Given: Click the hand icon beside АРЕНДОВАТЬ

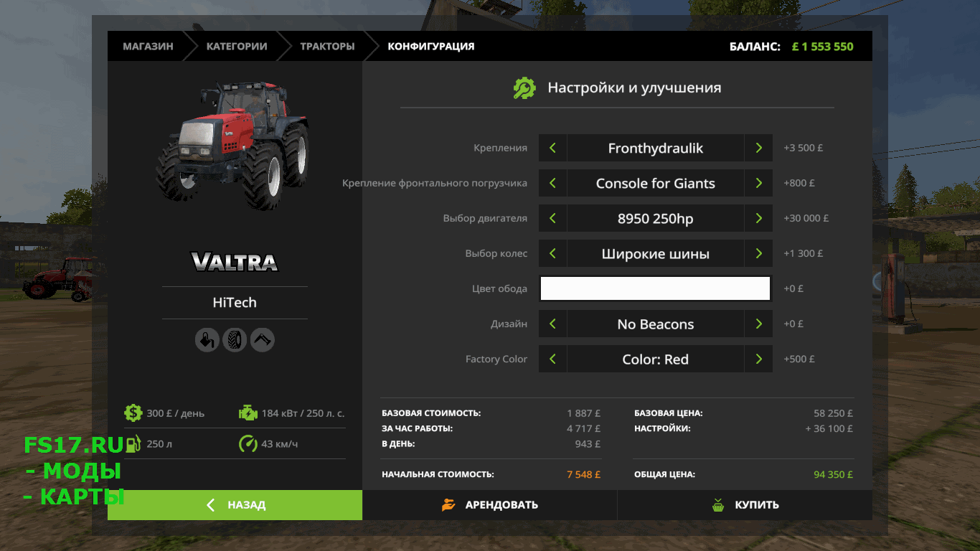Looking at the screenshot, I should [x=448, y=505].
